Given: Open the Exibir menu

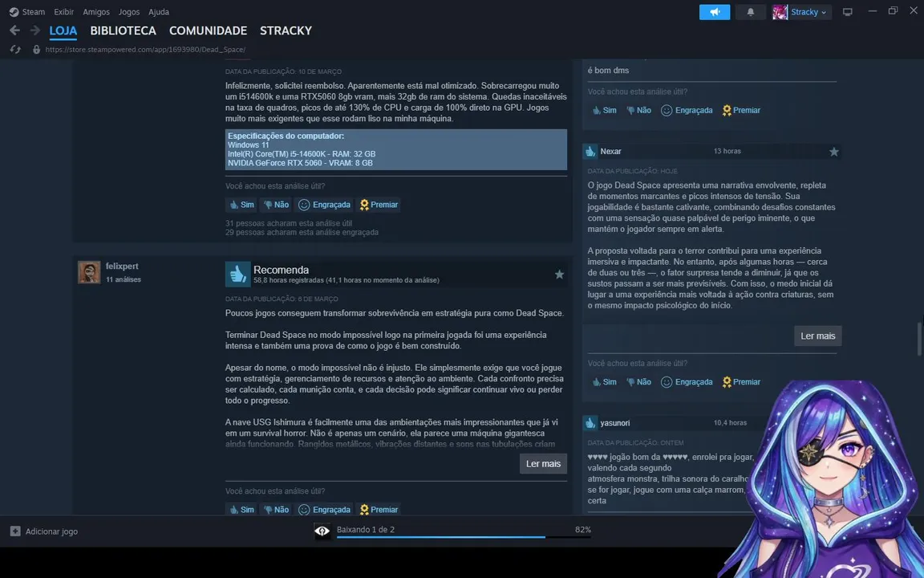Looking at the screenshot, I should 63,12.
